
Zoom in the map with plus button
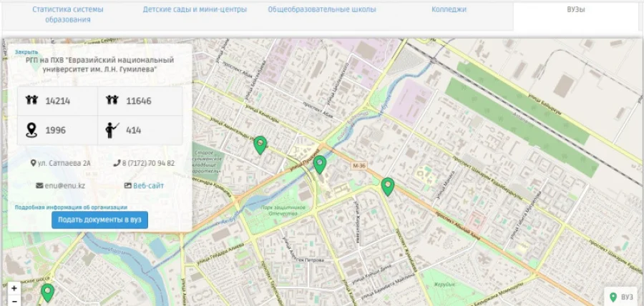pos(14,289)
